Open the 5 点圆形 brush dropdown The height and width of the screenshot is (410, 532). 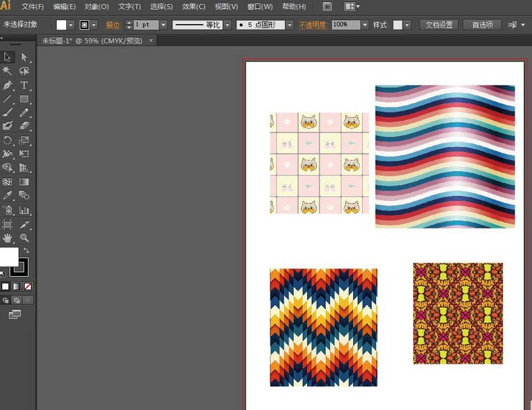click(x=290, y=25)
